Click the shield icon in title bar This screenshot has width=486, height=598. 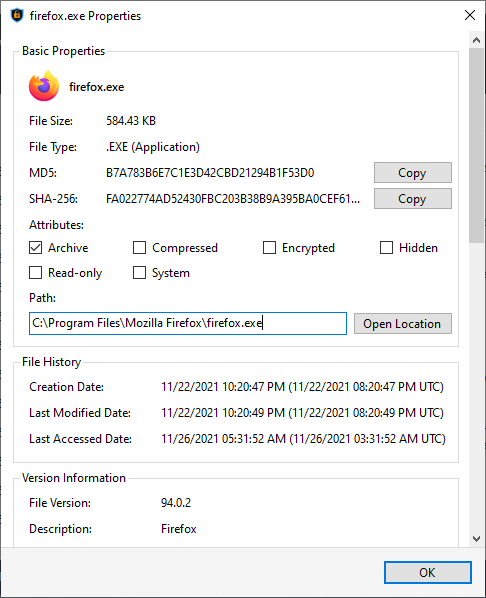(x=17, y=16)
